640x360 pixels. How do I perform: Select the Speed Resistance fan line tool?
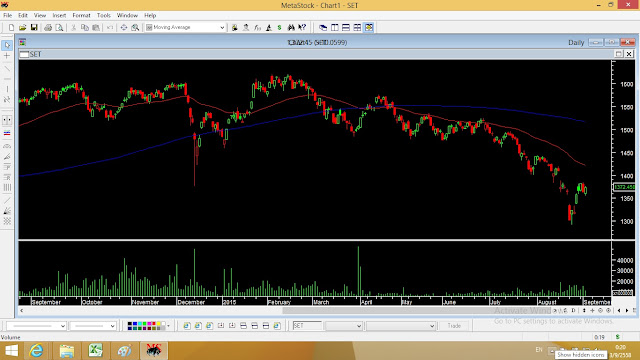(x=7, y=157)
